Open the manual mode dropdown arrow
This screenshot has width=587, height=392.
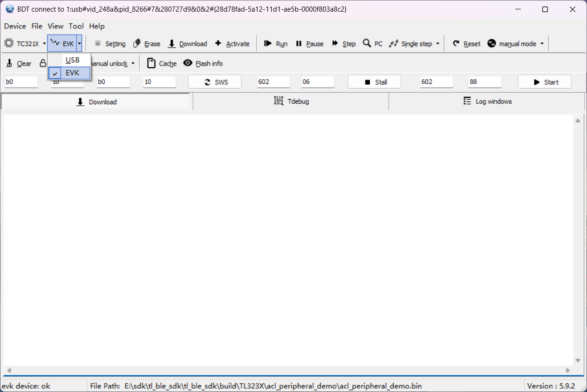(542, 44)
